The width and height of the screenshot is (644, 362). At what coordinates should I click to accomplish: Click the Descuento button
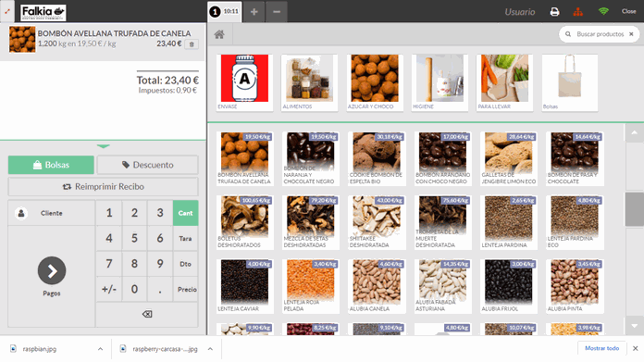click(x=147, y=165)
